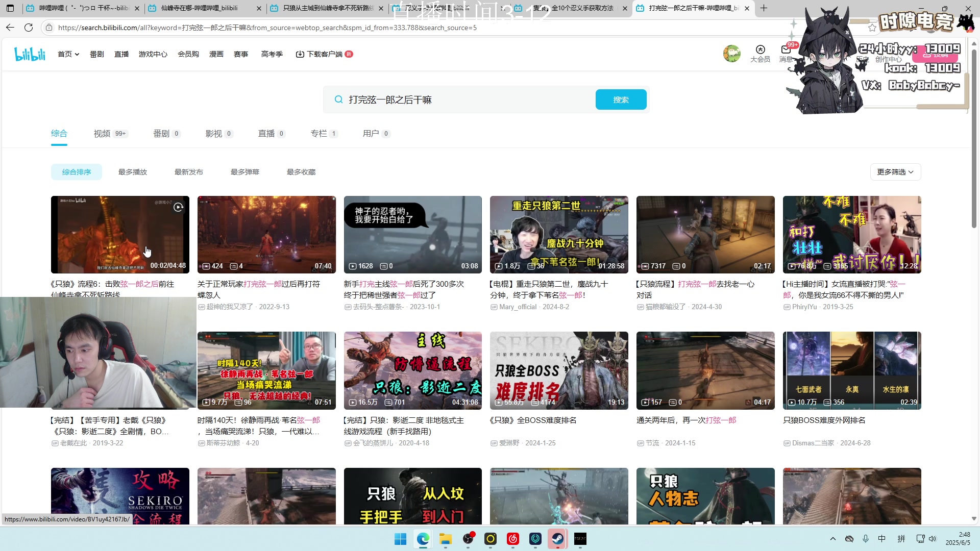Click watch-later icon on first video thumbnail

[x=178, y=207]
